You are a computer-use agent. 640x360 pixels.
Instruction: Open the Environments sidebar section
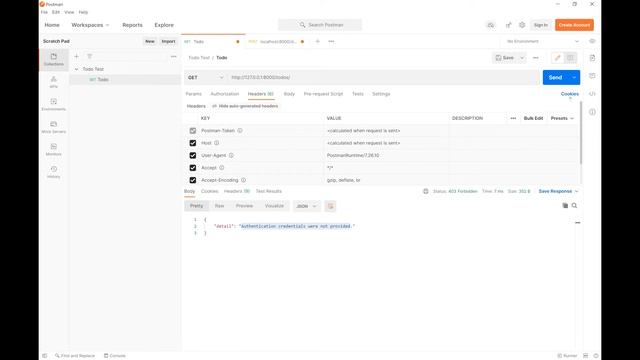(53, 104)
